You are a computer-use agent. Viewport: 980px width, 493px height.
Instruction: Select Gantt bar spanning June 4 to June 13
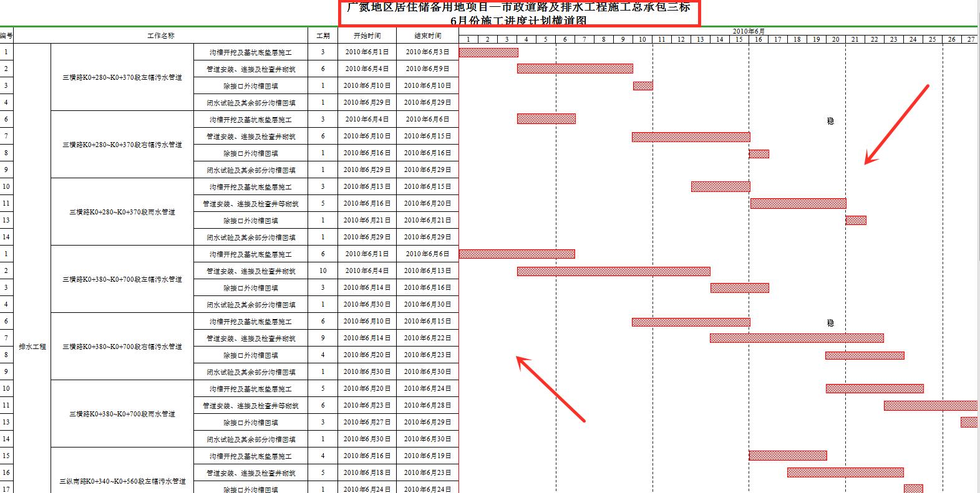click(614, 271)
